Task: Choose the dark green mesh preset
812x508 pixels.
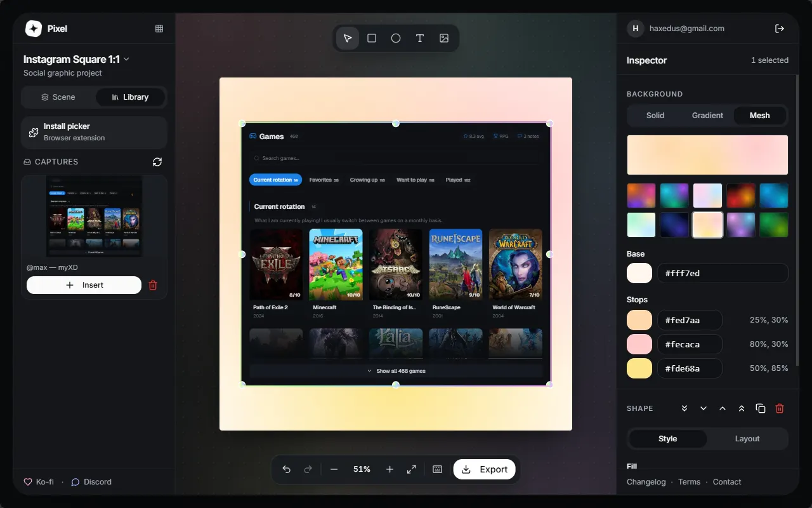Action: tap(774, 225)
